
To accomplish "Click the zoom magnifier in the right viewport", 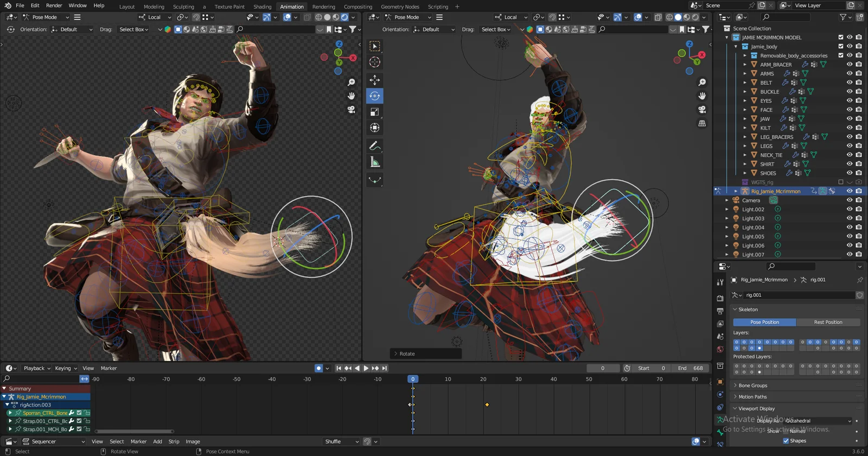I will coord(702,83).
